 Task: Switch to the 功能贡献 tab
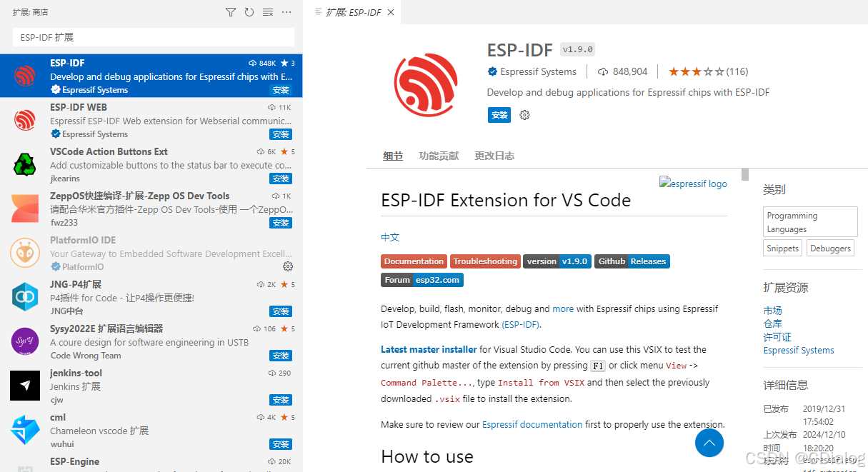tap(439, 156)
